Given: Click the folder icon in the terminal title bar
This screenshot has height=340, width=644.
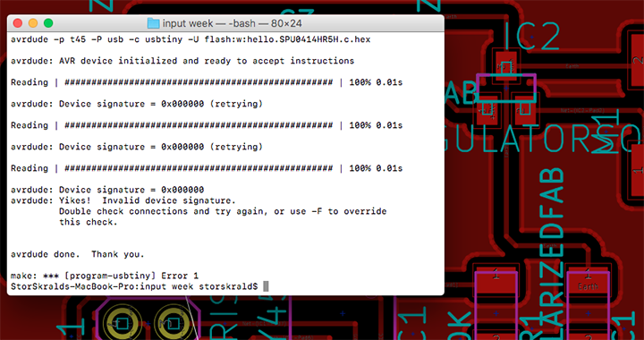Looking at the screenshot, I should [153, 23].
